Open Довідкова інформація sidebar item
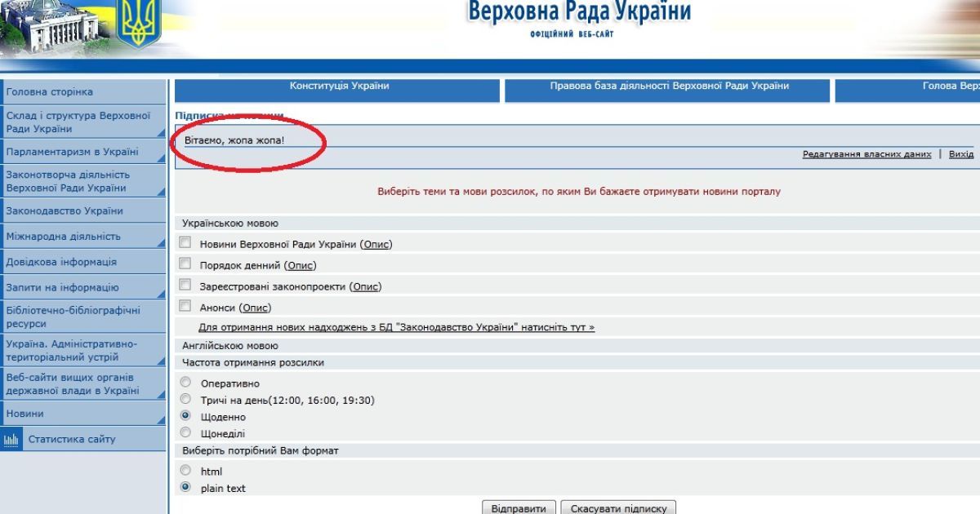The height and width of the screenshot is (514, 980). coord(82,262)
